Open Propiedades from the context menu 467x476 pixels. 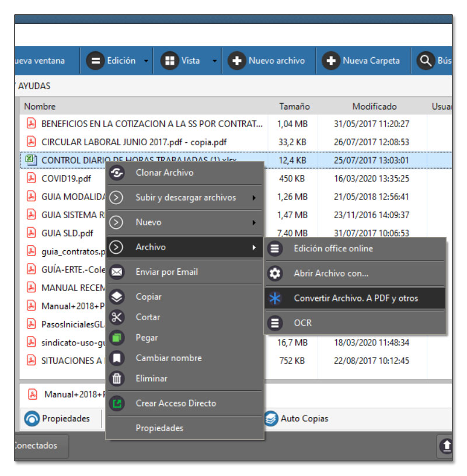point(184,428)
